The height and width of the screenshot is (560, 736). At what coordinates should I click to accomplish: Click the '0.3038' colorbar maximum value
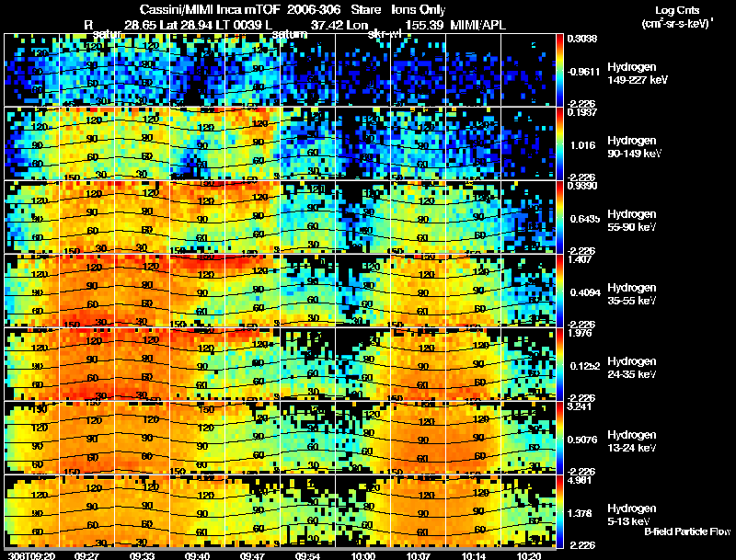[x=582, y=39]
